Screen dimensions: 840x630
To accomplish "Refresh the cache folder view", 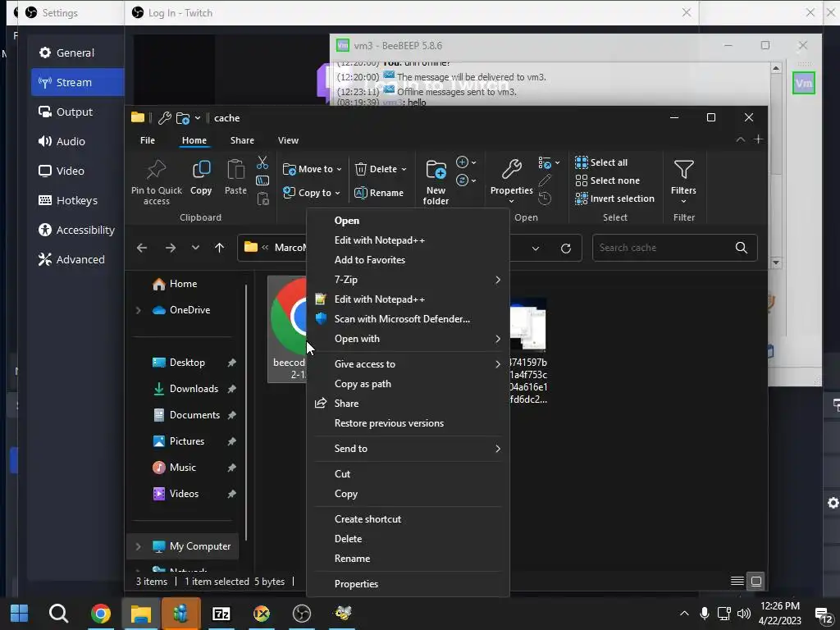I will 566,248.
